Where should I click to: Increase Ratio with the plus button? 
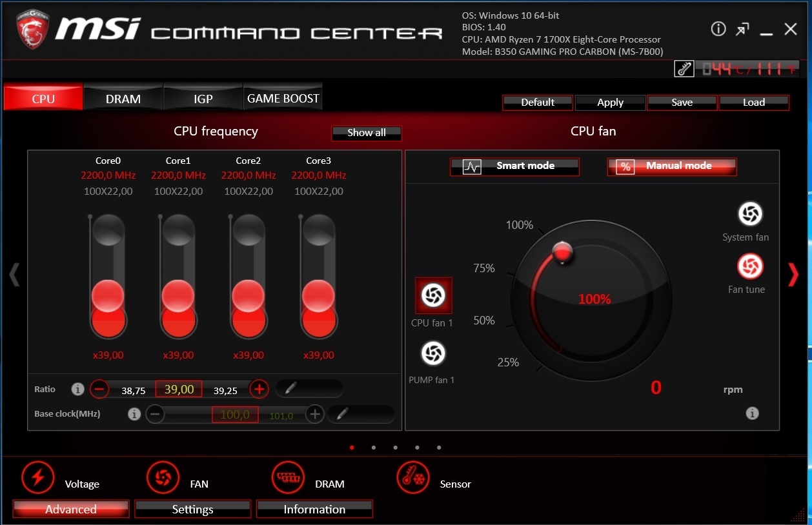(x=259, y=389)
